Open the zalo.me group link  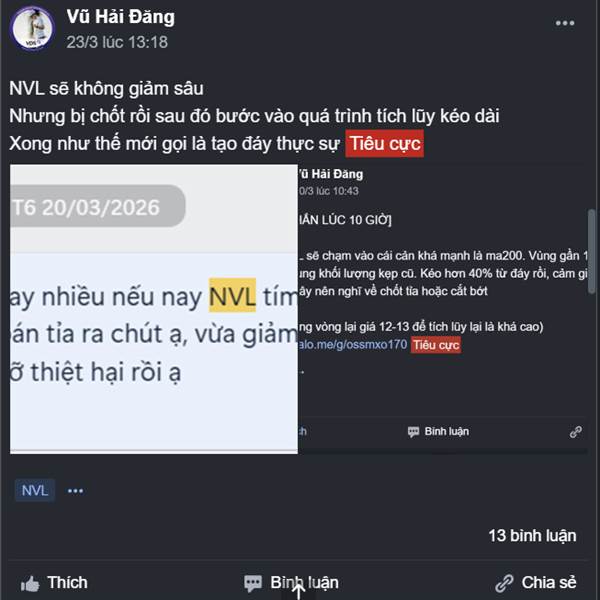352,345
